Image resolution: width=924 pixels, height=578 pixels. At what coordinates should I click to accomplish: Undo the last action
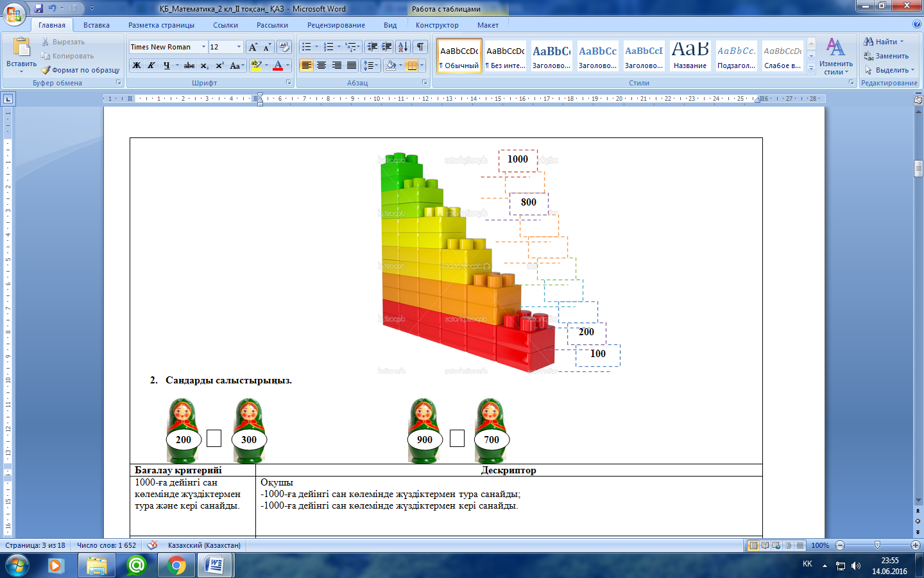tap(53, 8)
